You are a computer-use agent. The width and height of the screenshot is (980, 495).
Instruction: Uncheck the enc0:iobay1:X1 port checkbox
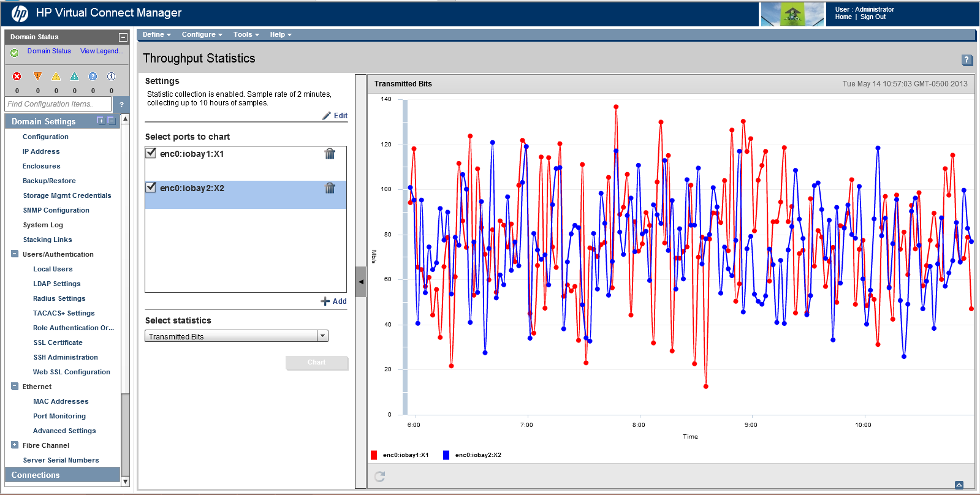[151, 153]
